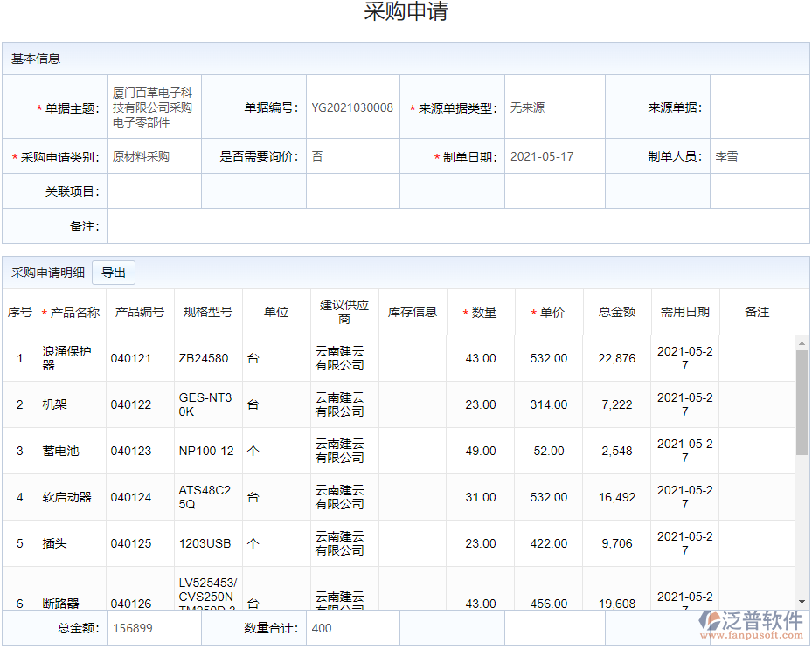Screen dimensions: 812x649
Task: Click the scrollbar down arrow
Action: pos(801,603)
